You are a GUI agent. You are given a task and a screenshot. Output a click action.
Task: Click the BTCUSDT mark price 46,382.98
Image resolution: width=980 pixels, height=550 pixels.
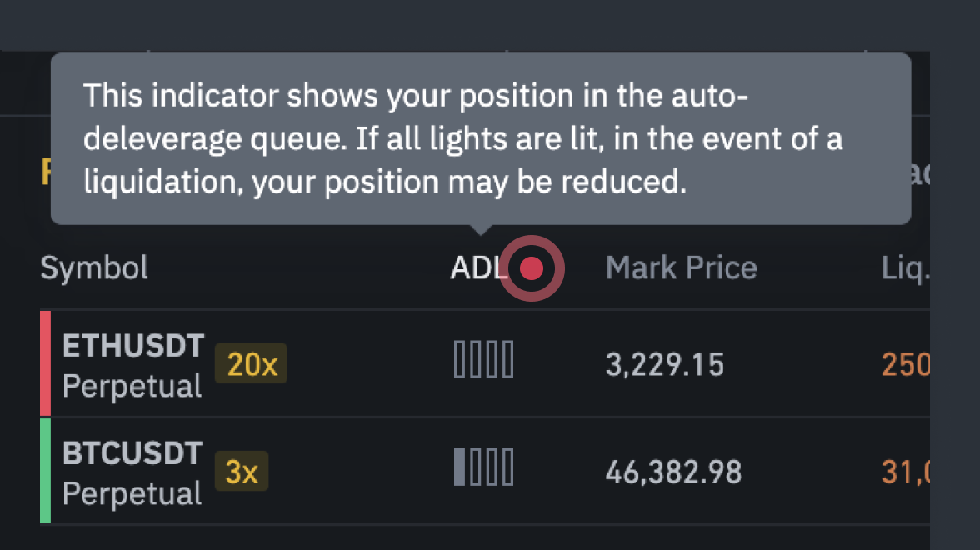point(673,472)
